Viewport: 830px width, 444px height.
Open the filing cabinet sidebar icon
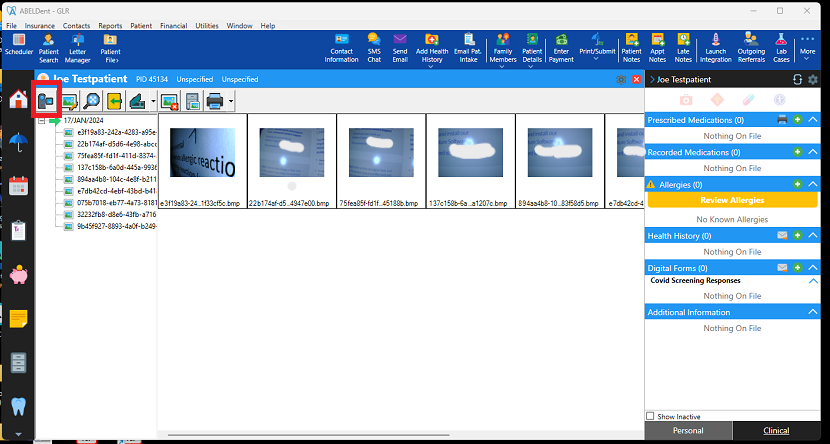pyautogui.click(x=18, y=363)
